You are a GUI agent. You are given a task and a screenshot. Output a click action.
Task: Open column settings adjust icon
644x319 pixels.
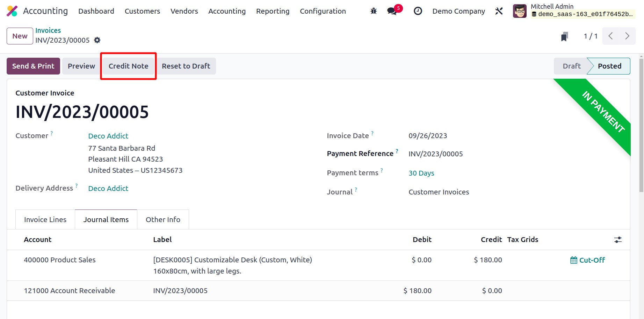pos(618,240)
